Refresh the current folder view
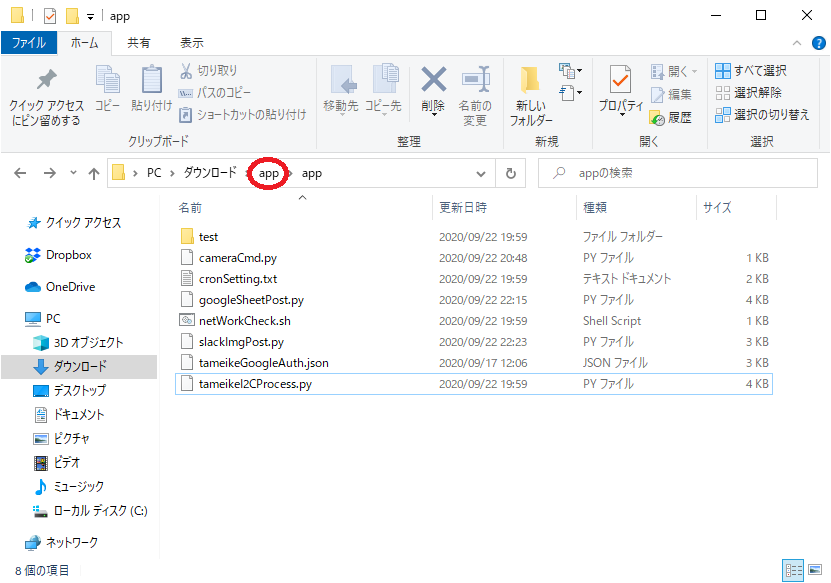The width and height of the screenshot is (831, 583). pyautogui.click(x=510, y=173)
